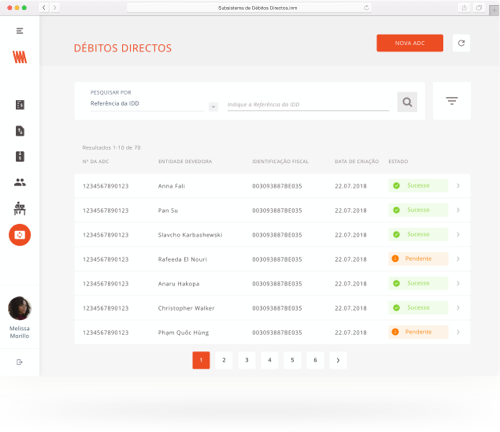Open the hamburger menu in the sidebar
This screenshot has width=500, height=432.
tap(20, 31)
